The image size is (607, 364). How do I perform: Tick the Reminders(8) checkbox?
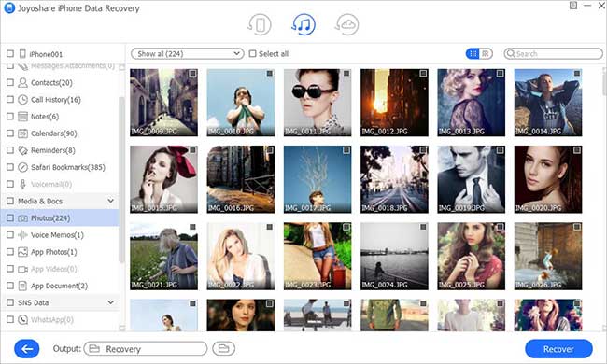tap(10, 150)
